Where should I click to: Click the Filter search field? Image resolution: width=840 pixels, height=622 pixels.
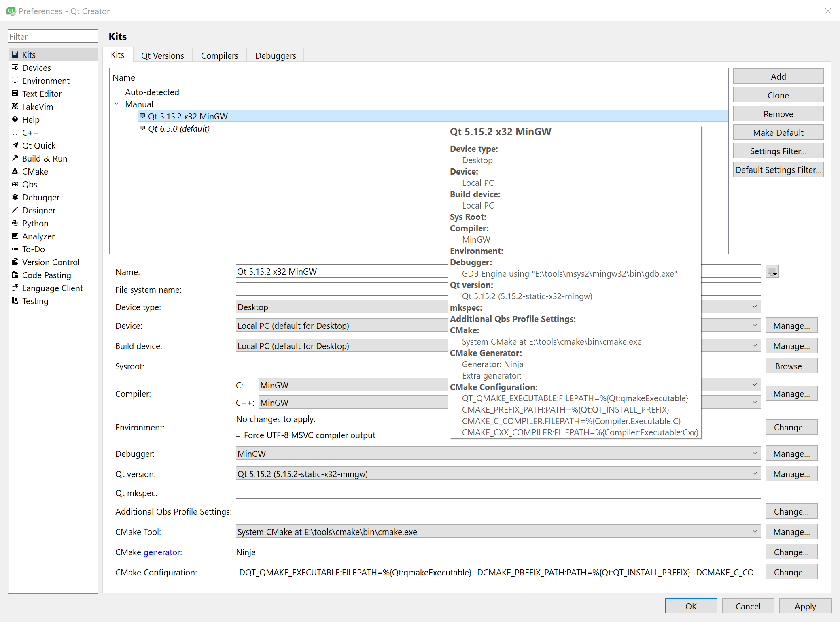(53, 36)
